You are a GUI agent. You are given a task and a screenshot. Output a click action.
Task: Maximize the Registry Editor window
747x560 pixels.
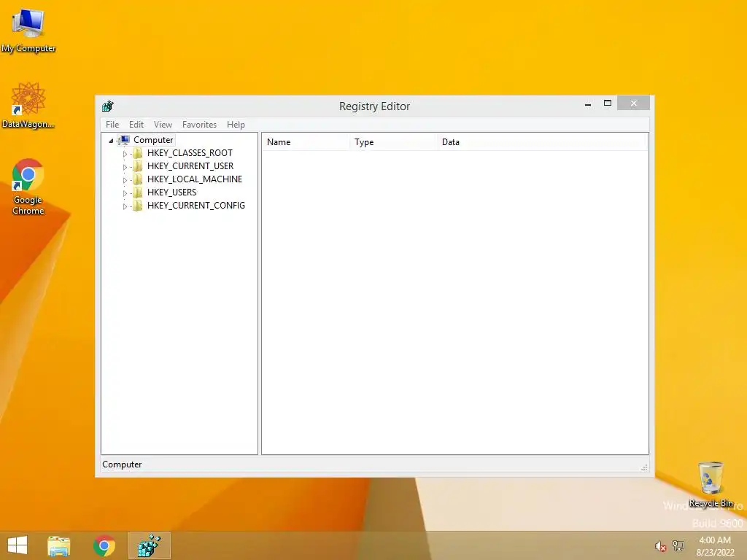(x=608, y=103)
